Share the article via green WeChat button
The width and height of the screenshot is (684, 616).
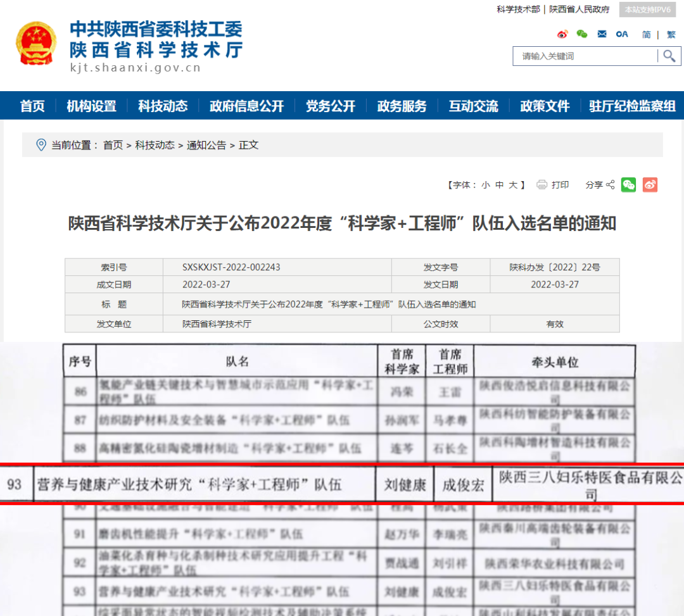(x=628, y=185)
